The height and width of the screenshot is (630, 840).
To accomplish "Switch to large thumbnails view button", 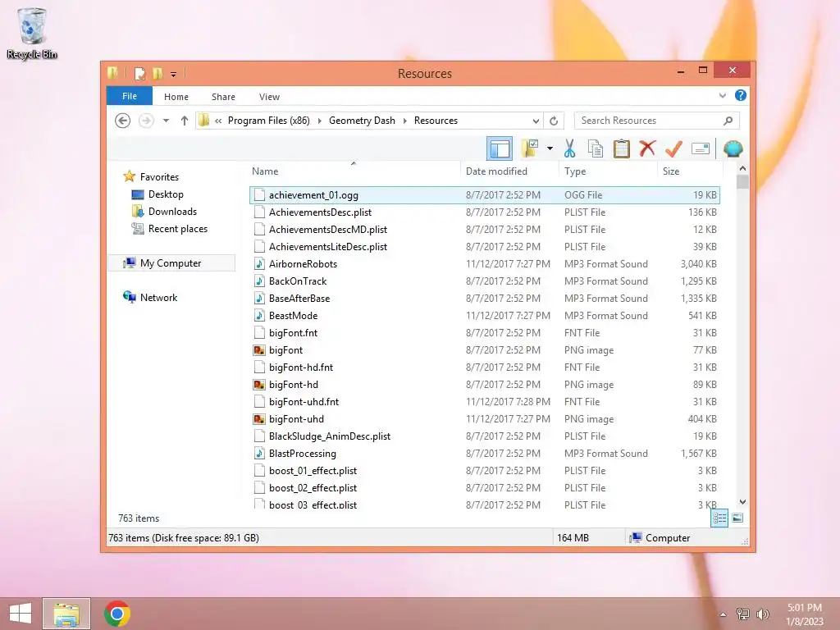I will tap(737, 518).
